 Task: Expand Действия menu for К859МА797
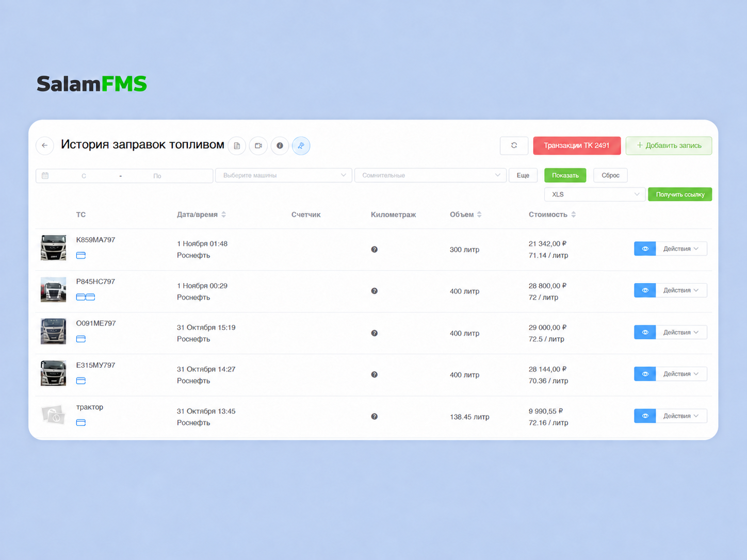(x=681, y=249)
